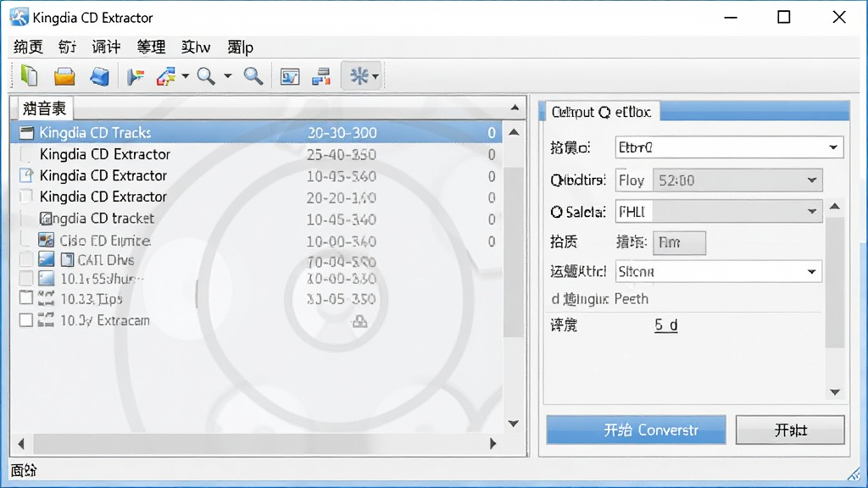868x488 pixels.
Task: Click the up arrow in list header
Action: tap(515, 108)
